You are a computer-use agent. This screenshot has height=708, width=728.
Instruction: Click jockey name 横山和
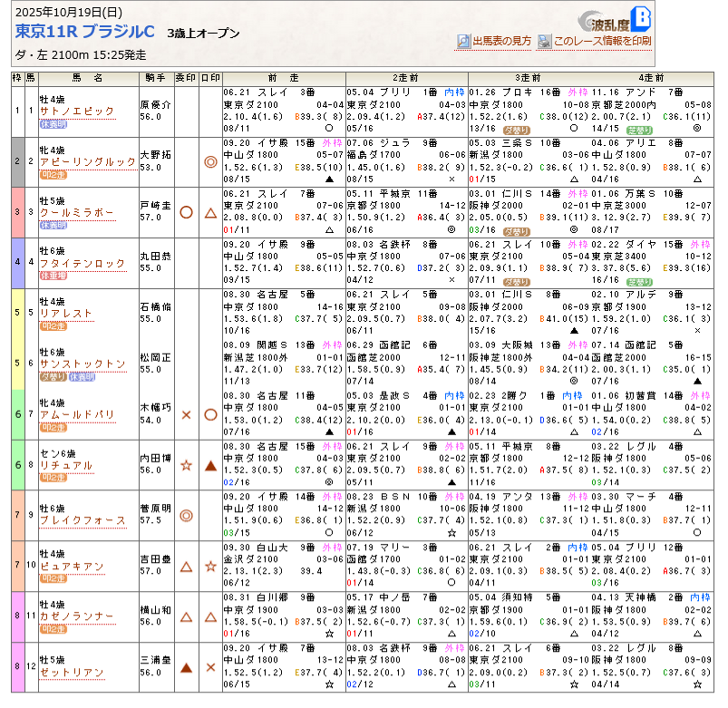(x=156, y=609)
